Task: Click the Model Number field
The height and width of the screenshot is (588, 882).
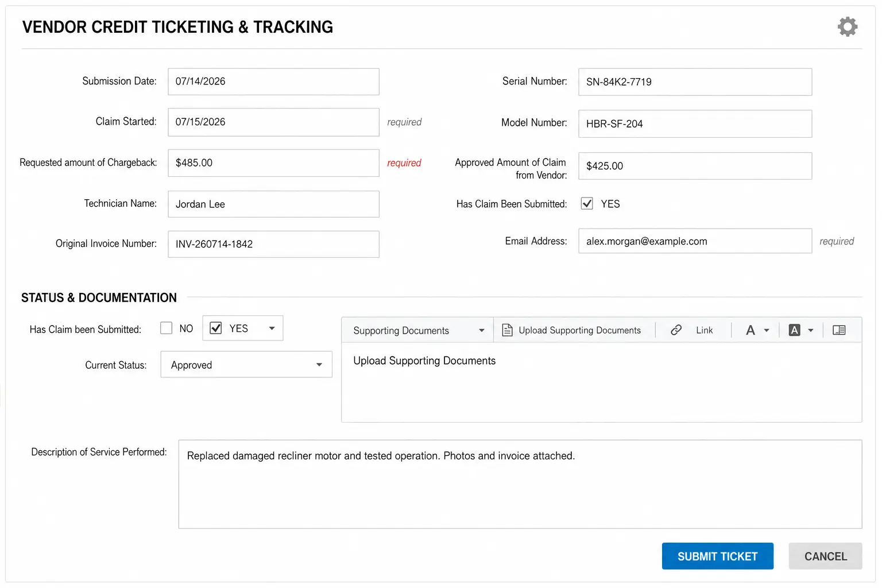Action: click(x=695, y=123)
